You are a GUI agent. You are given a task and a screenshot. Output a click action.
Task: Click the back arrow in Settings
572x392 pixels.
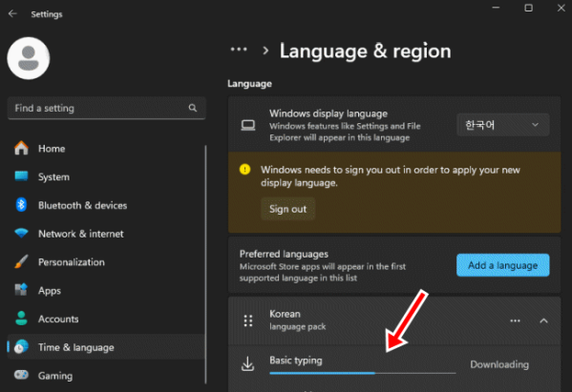(x=12, y=14)
